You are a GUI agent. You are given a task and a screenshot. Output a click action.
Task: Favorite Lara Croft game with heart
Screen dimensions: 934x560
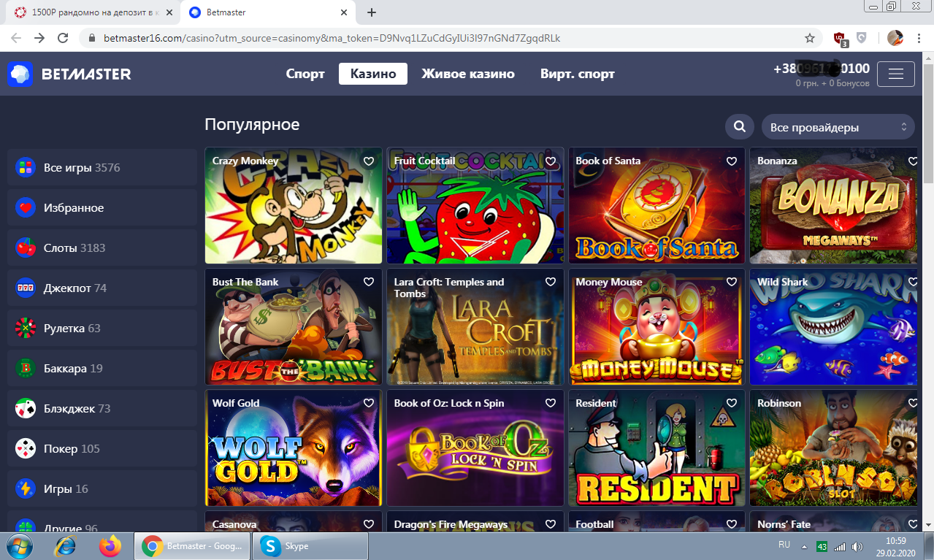pos(551,282)
